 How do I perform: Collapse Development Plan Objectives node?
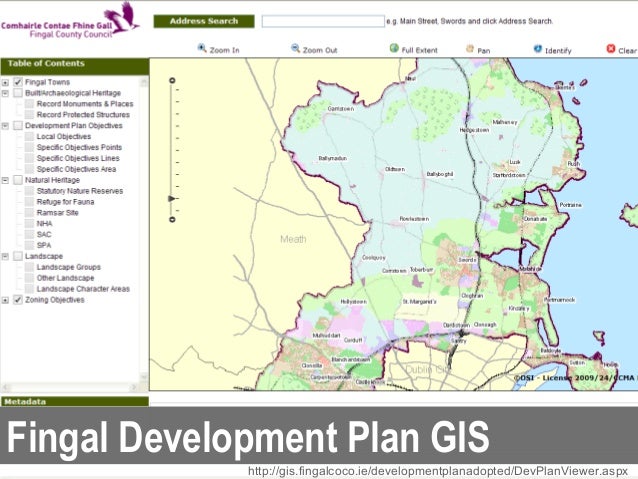5,126
